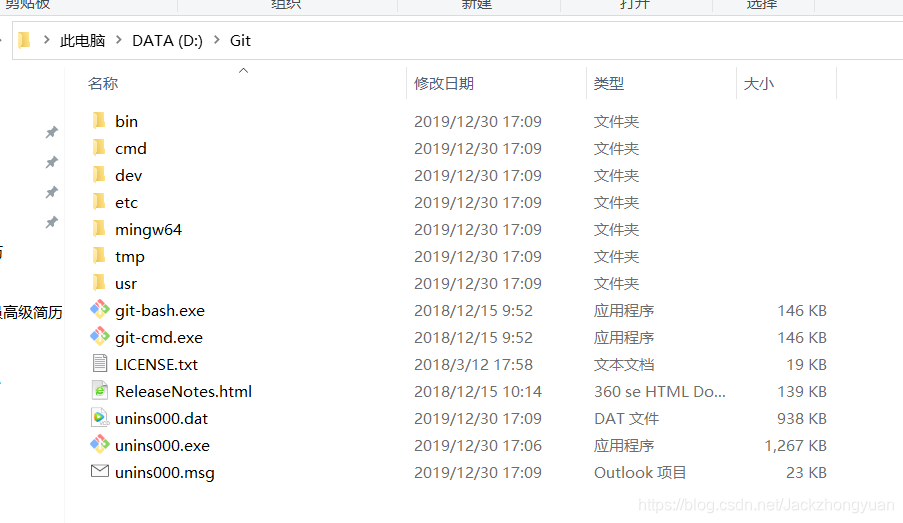This screenshot has height=523, width=903.
Task: Click the 360 se HTML Do... type cell
Action: (660, 392)
